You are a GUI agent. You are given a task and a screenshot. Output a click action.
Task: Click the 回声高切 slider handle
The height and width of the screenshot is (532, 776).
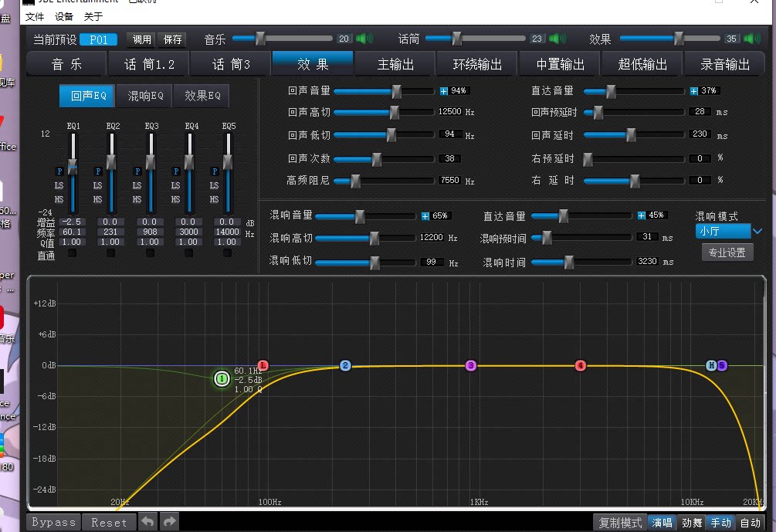point(394,112)
